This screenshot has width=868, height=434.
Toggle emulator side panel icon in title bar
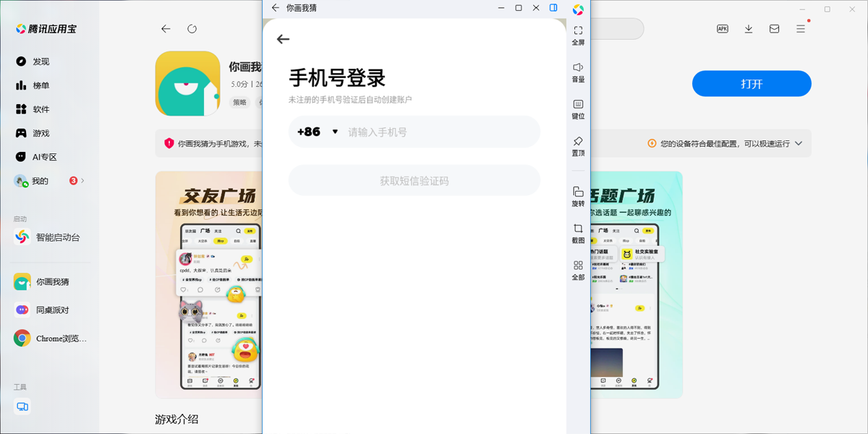553,8
